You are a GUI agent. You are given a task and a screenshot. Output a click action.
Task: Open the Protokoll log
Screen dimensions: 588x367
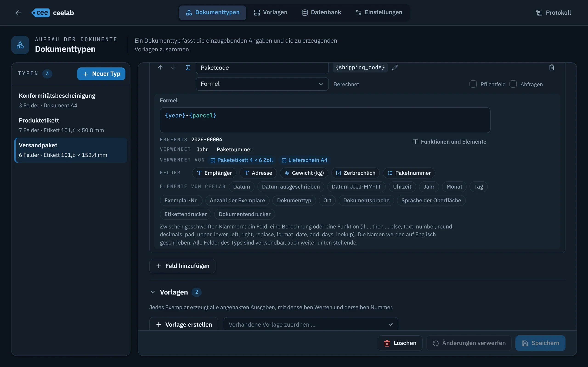[553, 13]
